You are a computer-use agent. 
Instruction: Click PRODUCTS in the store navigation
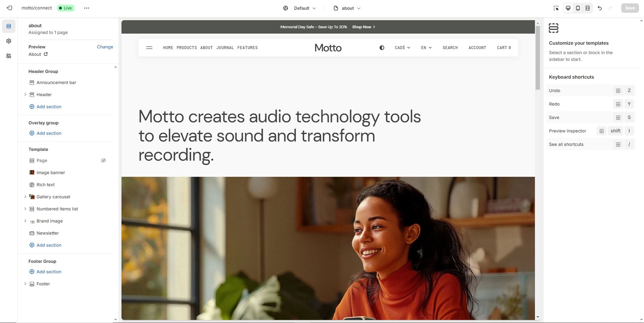point(187,48)
